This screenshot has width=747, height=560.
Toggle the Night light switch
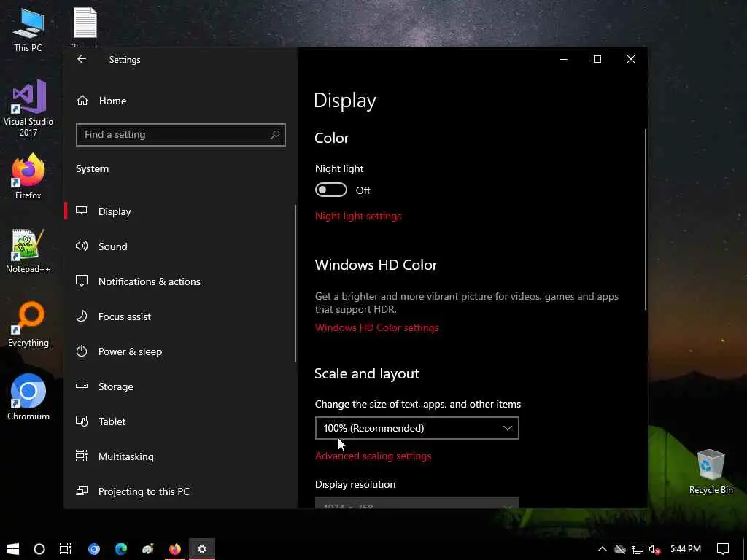click(331, 190)
